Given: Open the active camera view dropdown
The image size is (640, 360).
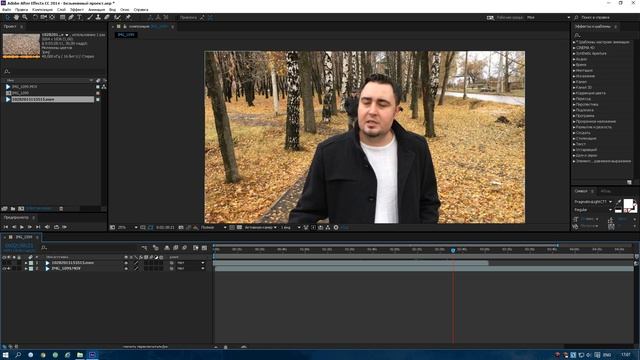Looking at the screenshot, I should click(260, 227).
